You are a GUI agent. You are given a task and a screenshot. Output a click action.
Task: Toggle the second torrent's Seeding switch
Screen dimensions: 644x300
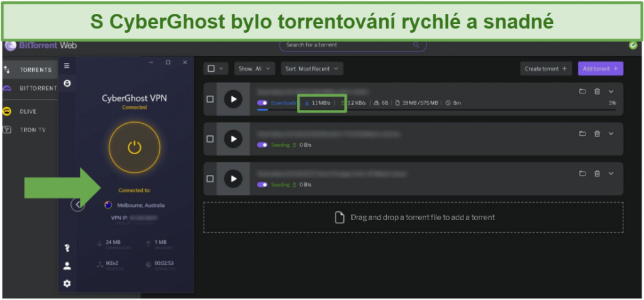coord(262,145)
